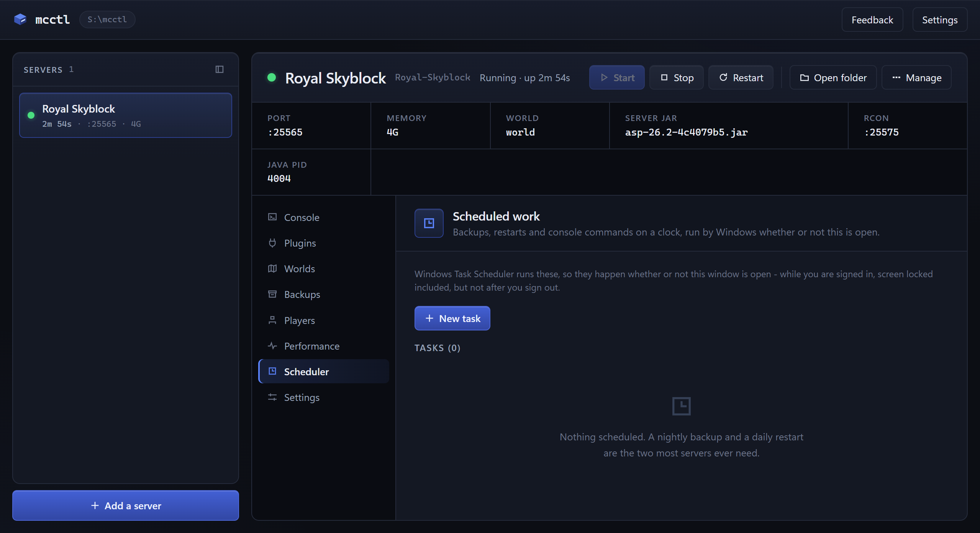The height and width of the screenshot is (533, 980).
Task: Open app Settings in top bar
Action: coord(940,20)
